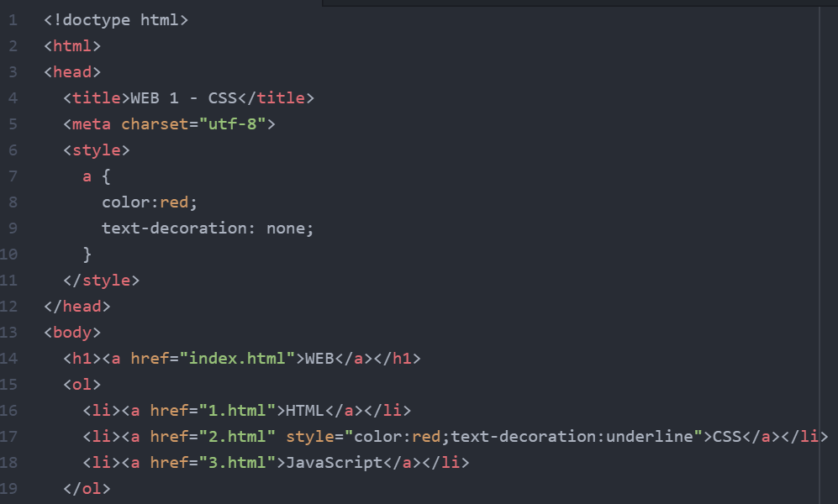
Task: Click line number 17 in the gutter
Action: point(8,437)
